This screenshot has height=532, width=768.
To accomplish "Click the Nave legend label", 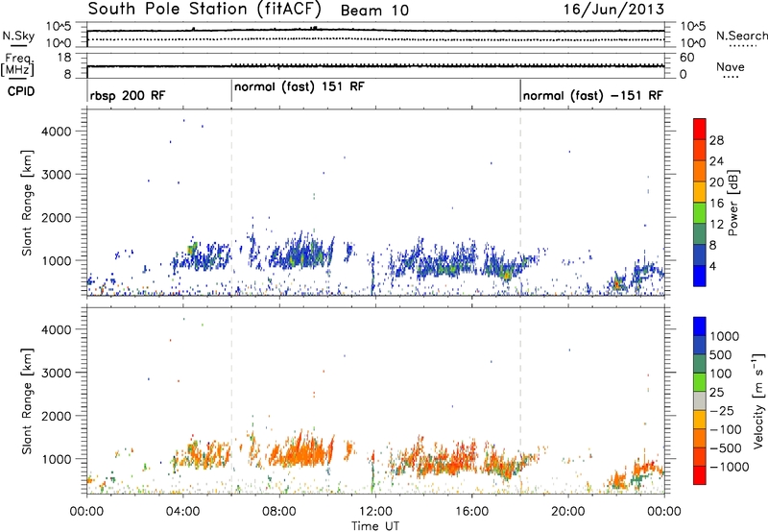I will [x=731, y=67].
